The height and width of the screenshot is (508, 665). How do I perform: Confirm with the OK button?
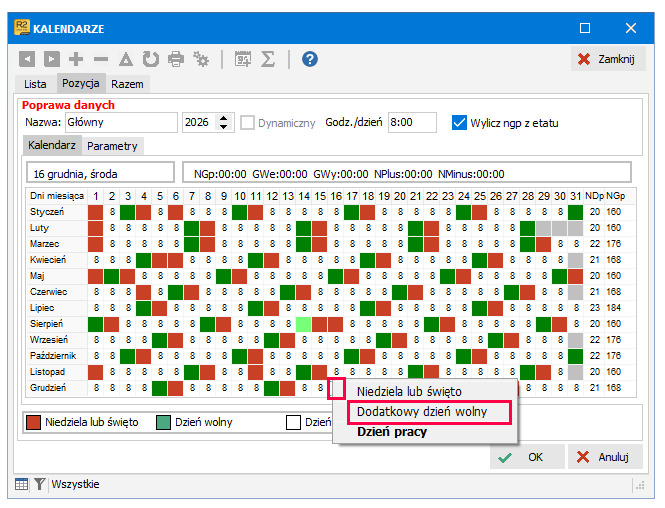pyautogui.click(x=527, y=457)
